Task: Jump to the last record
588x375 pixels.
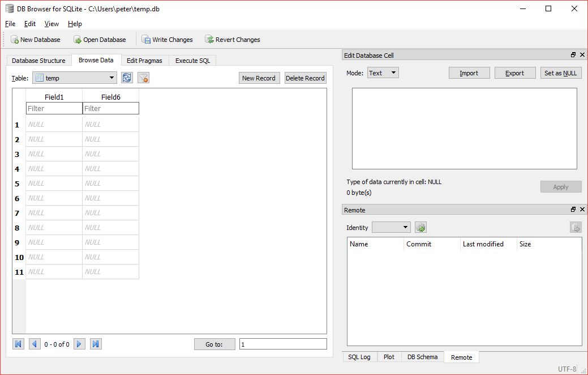Action: 95,343
